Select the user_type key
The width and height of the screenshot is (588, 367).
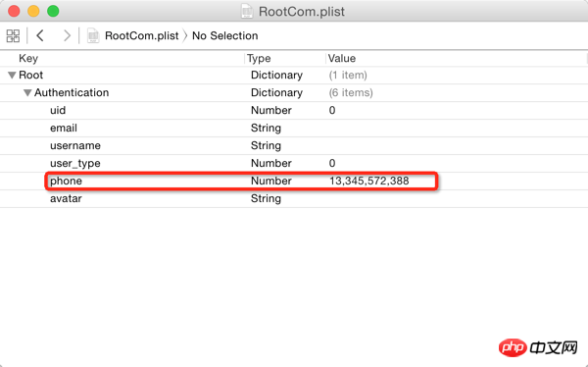coord(75,164)
